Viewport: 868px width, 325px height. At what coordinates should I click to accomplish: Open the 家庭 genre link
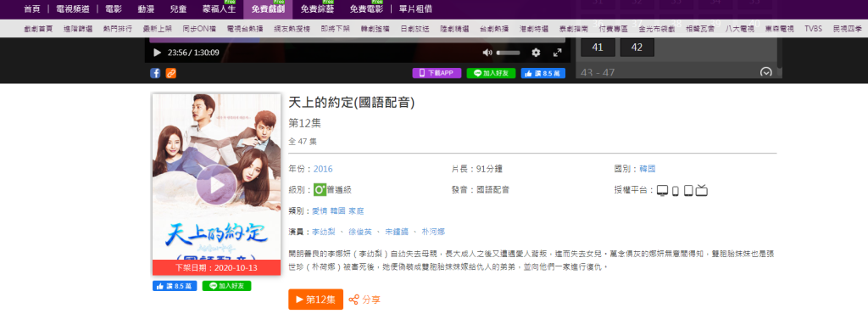(x=356, y=211)
